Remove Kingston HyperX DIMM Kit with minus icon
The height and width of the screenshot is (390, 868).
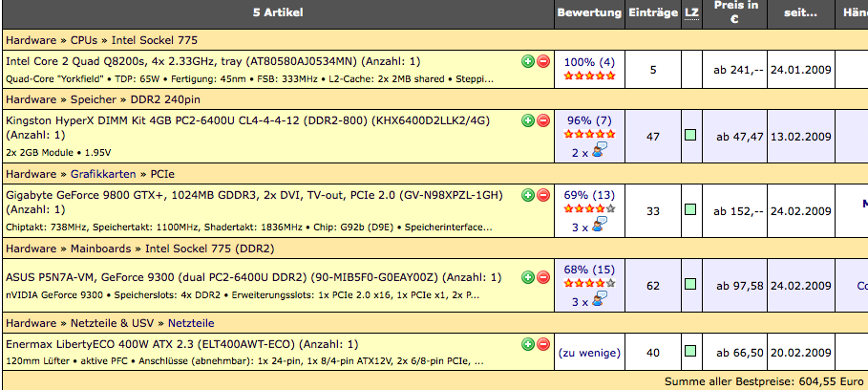coord(543,120)
